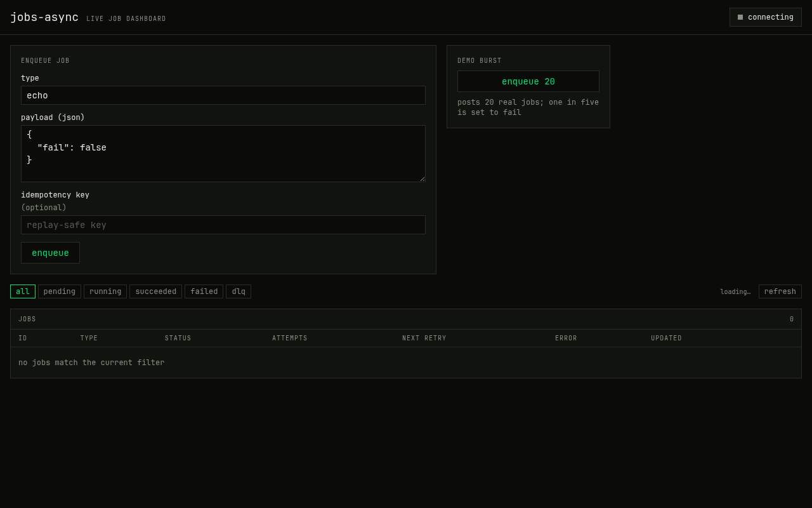Click the ENQUEUE JOB heading
The height and width of the screenshot is (508, 812).
pyautogui.click(x=45, y=61)
